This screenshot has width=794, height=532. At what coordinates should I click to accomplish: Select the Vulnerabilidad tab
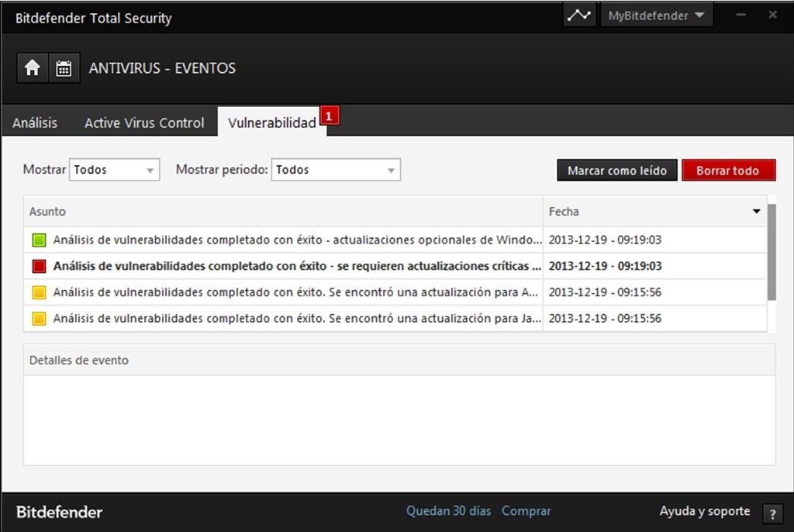[x=272, y=123]
